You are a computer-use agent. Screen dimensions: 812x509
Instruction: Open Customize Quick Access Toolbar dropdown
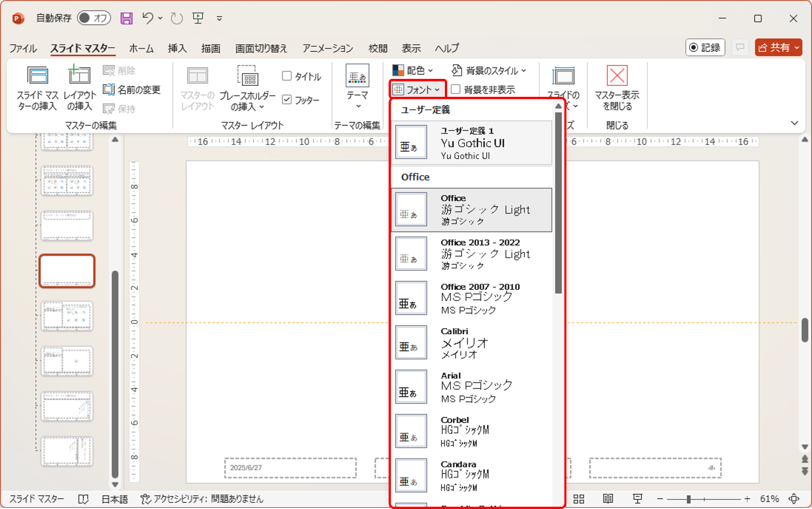219,19
